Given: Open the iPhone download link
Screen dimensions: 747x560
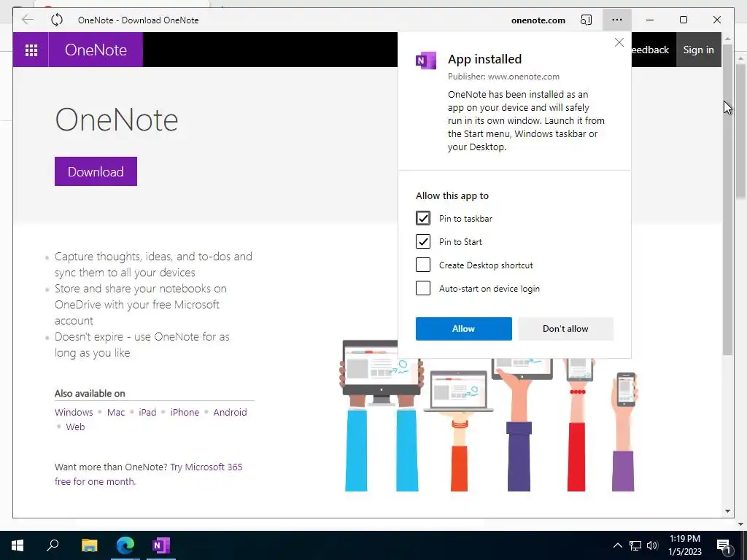Looking at the screenshot, I should pyautogui.click(x=185, y=413).
